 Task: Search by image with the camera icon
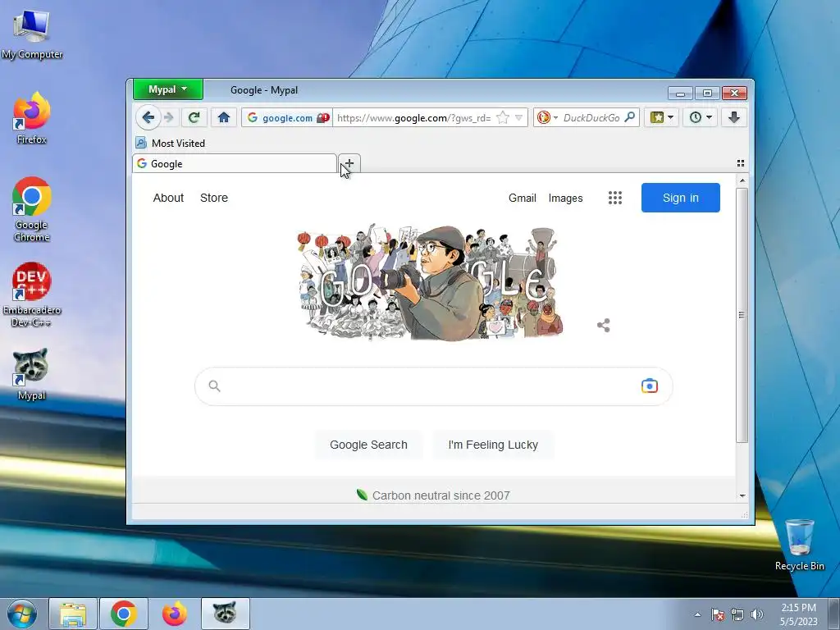click(x=650, y=386)
